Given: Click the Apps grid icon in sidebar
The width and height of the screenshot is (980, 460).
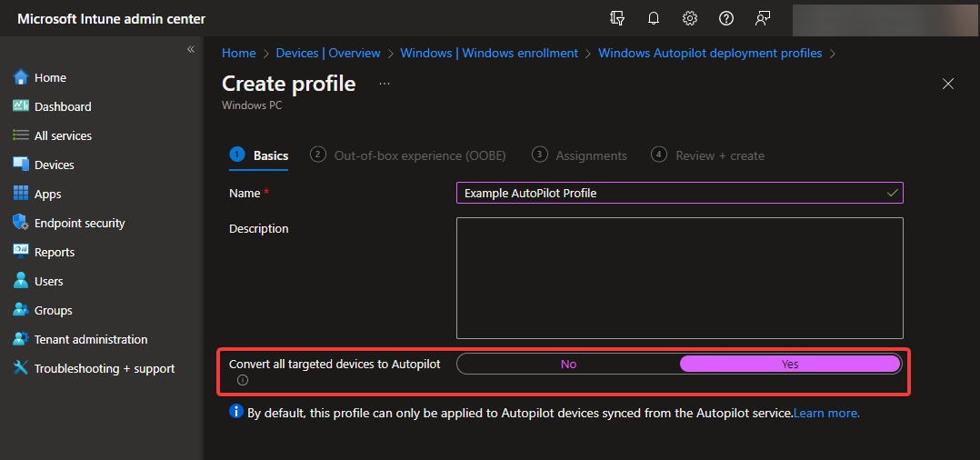Looking at the screenshot, I should pyautogui.click(x=21, y=194).
